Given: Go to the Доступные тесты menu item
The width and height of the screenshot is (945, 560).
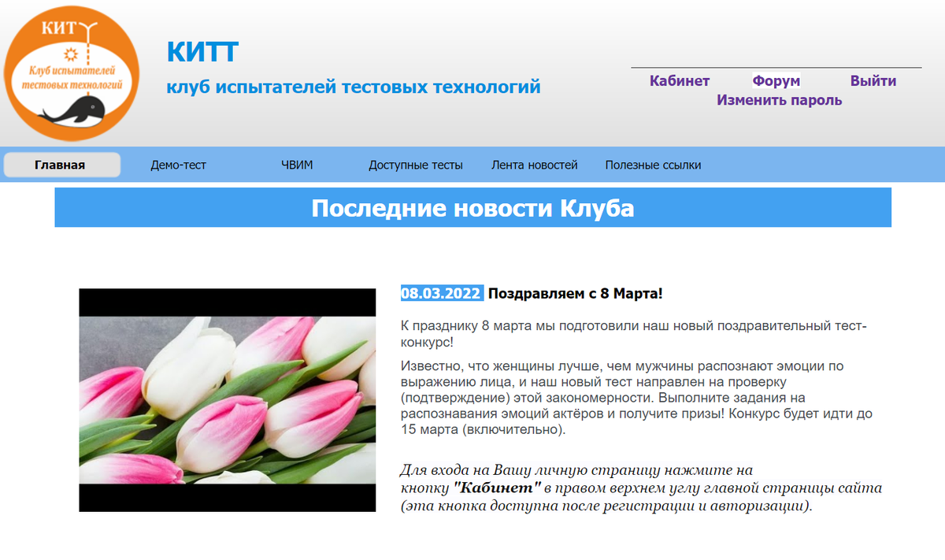Looking at the screenshot, I should (x=416, y=165).
